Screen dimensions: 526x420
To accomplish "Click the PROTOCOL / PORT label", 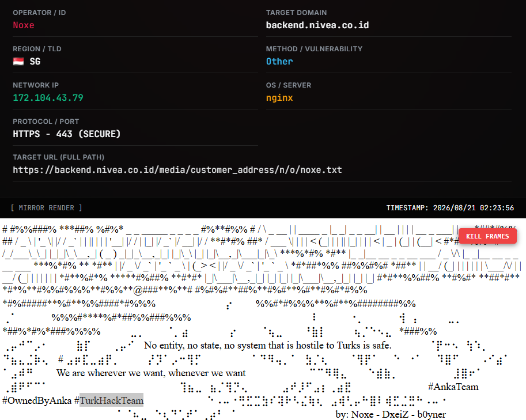I will tap(46, 121).
